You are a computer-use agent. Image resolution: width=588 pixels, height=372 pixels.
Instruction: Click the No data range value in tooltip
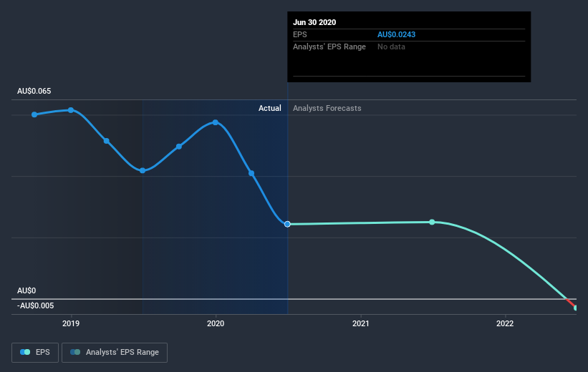click(x=391, y=46)
